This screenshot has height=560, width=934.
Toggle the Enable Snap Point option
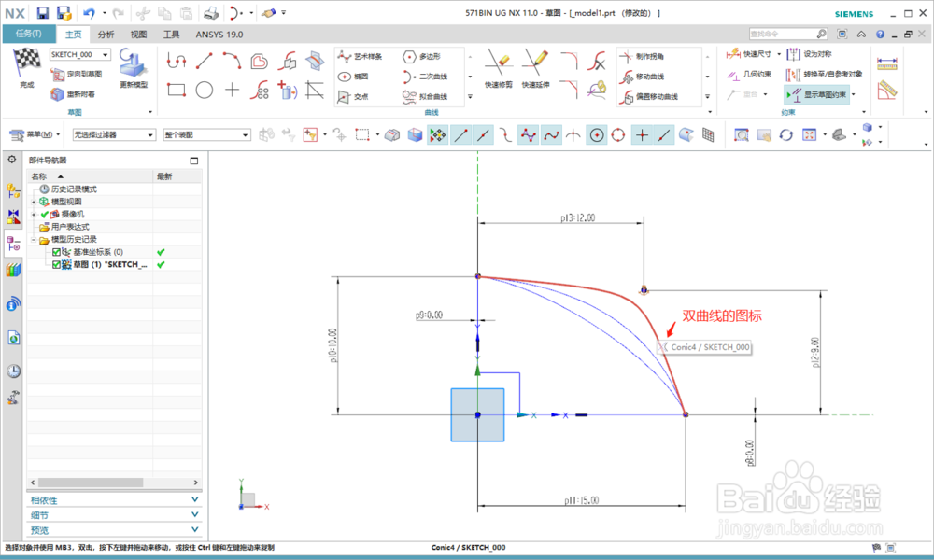438,135
